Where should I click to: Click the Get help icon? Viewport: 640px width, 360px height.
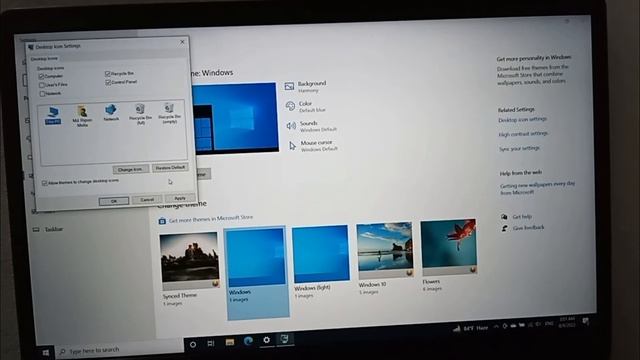click(x=504, y=217)
